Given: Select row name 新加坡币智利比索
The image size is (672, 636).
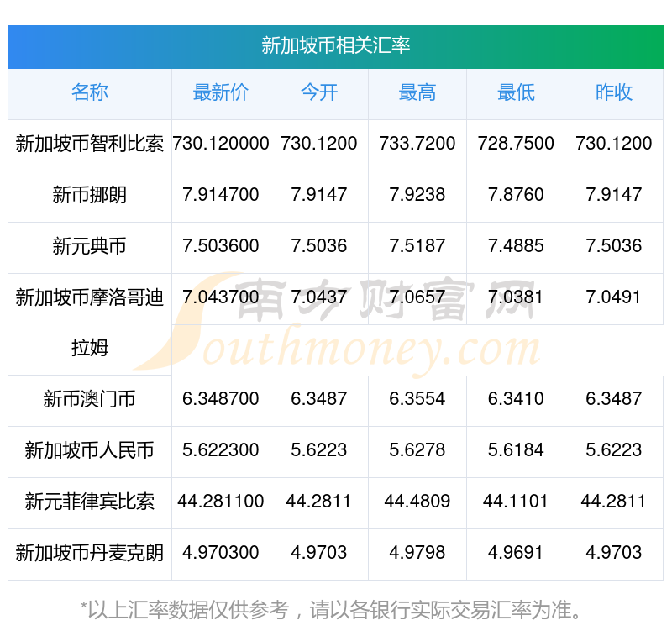Looking at the screenshot, I should pyautogui.click(x=90, y=144).
